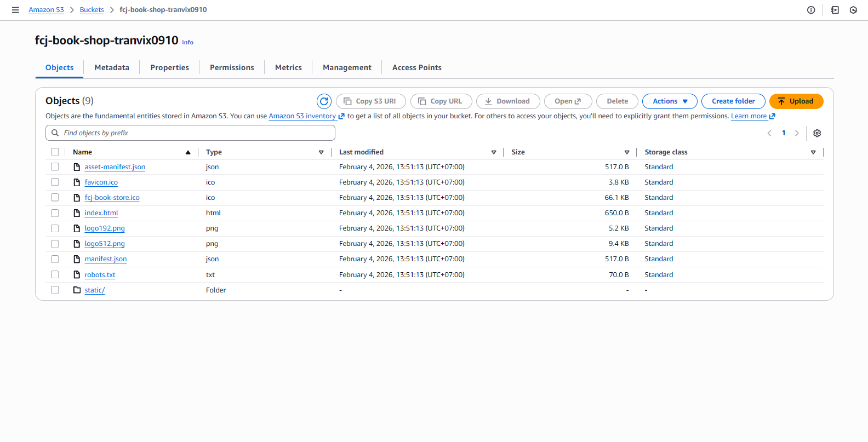Click the external link icon after Learn more
Screen dimensions: 868x442
point(772,116)
